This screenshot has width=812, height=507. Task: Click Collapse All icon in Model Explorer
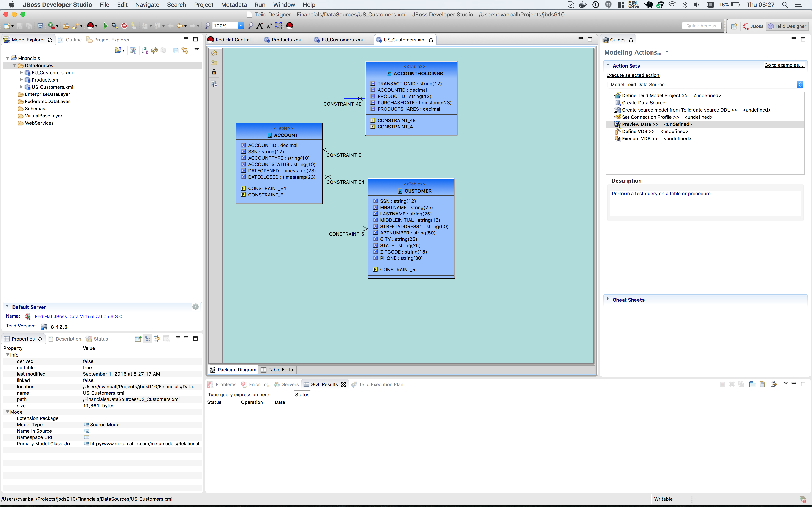coord(176,50)
